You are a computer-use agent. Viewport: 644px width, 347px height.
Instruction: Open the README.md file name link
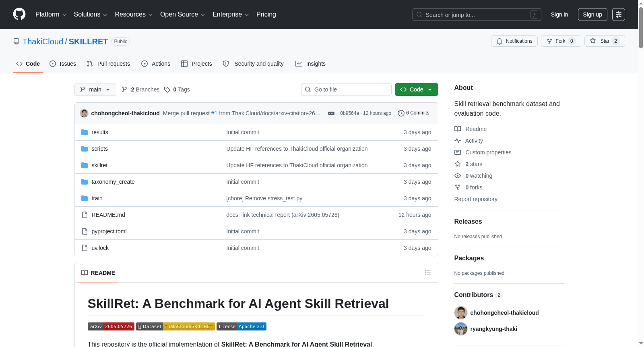point(108,215)
